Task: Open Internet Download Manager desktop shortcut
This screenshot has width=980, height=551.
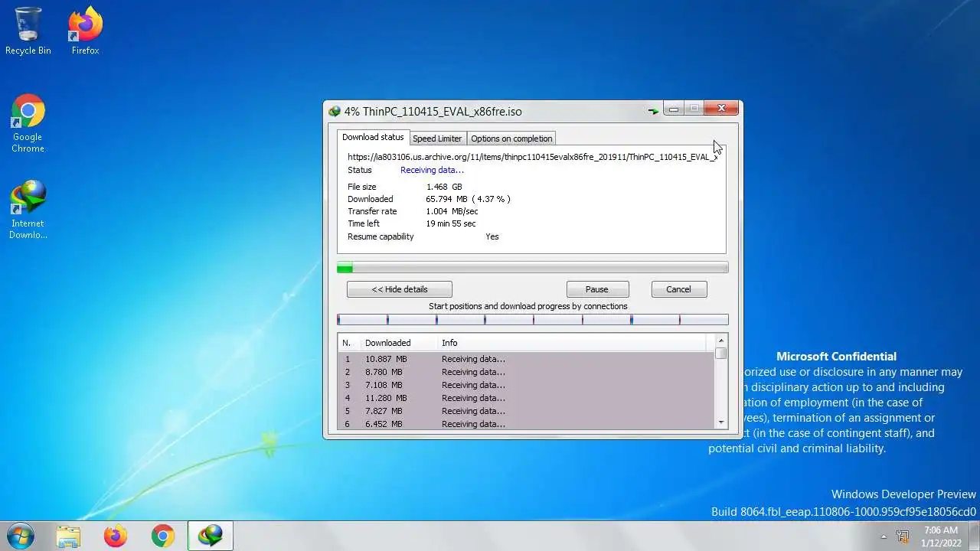Action: point(28,210)
